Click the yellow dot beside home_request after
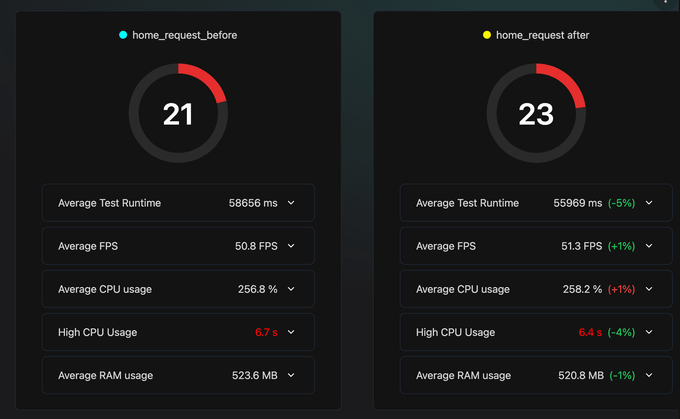This screenshot has width=680, height=419. (487, 35)
